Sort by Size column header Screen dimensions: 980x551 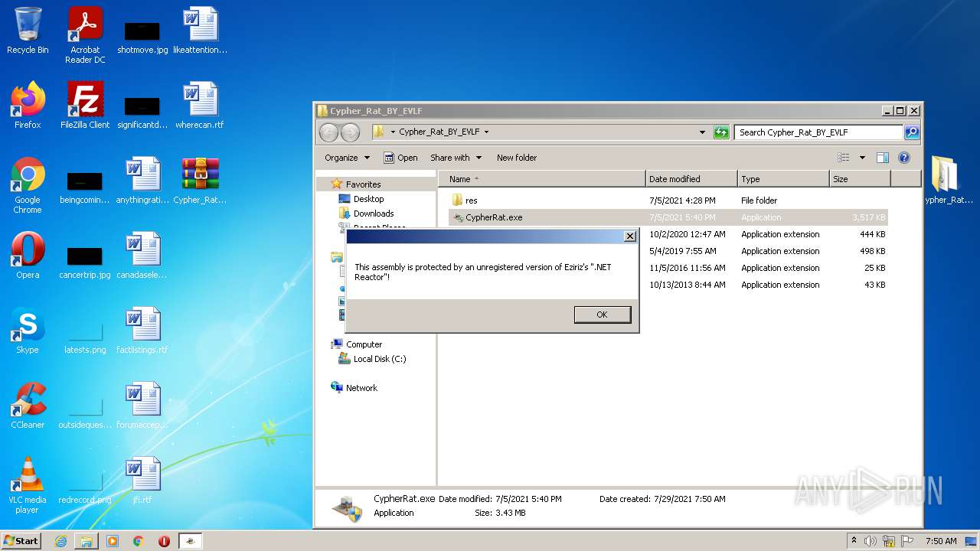(x=860, y=179)
